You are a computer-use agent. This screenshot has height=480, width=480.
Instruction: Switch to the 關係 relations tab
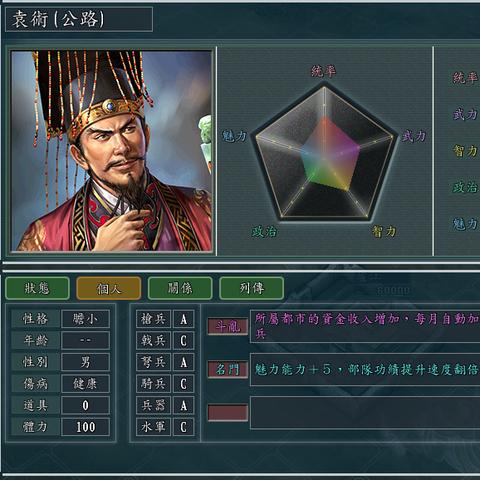coord(180,288)
